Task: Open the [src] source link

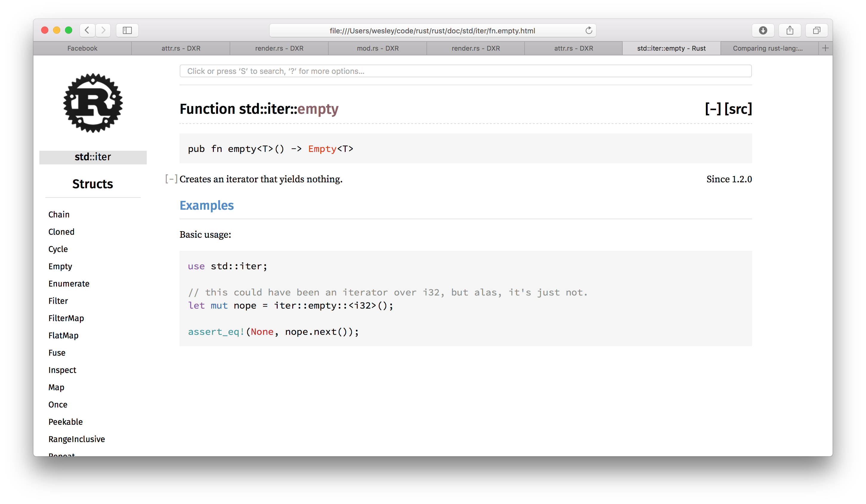Action: point(738,109)
